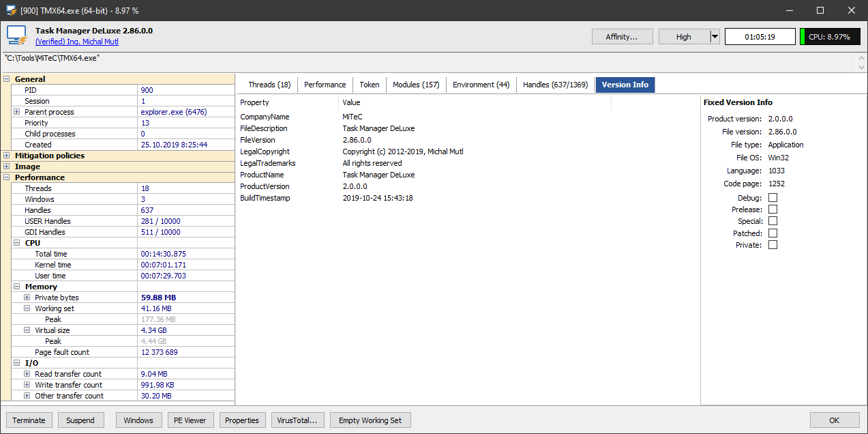Launch PE Viewer
This screenshot has height=434, width=868.
pos(191,420)
